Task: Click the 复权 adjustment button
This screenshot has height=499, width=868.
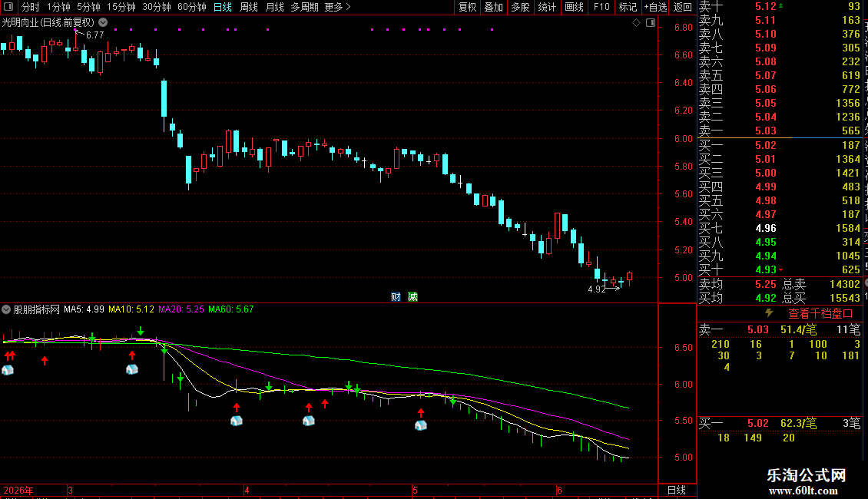Action: 467,7
